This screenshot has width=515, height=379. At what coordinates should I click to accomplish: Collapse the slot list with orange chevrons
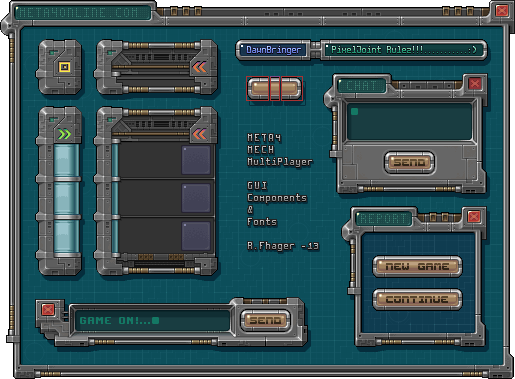click(x=199, y=134)
